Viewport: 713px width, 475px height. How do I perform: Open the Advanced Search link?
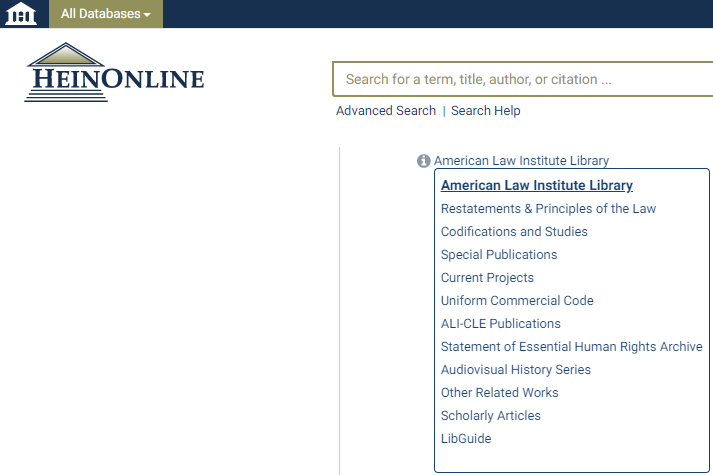[x=386, y=110]
